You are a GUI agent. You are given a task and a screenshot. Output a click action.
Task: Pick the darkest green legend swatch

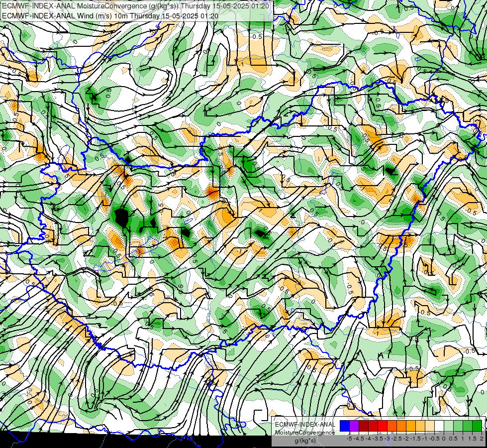(477, 426)
